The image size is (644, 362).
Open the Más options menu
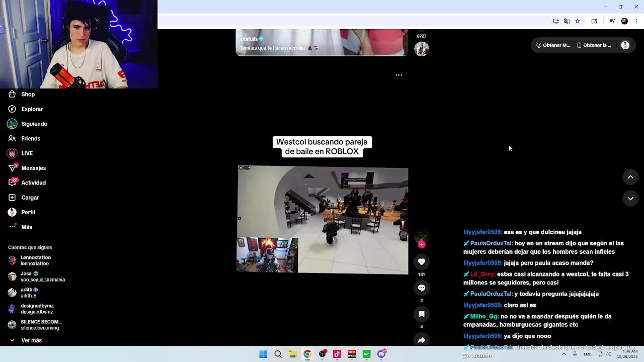point(21,227)
